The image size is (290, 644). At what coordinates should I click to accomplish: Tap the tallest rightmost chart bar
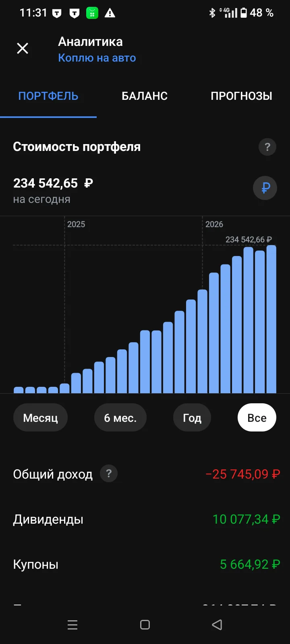point(271,319)
